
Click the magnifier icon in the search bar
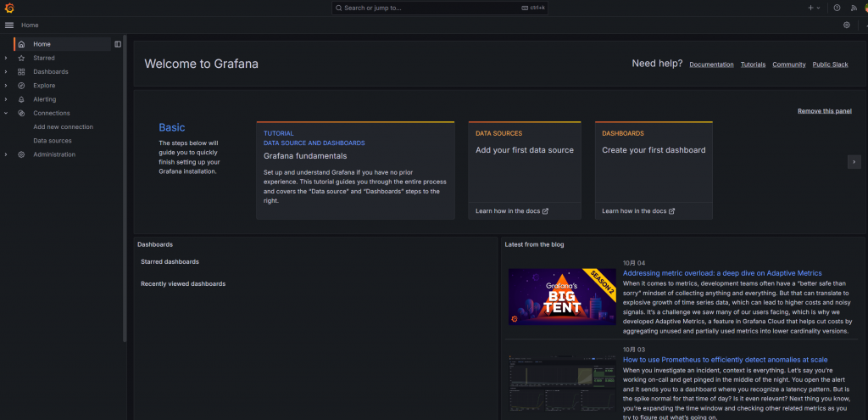[339, 8]
